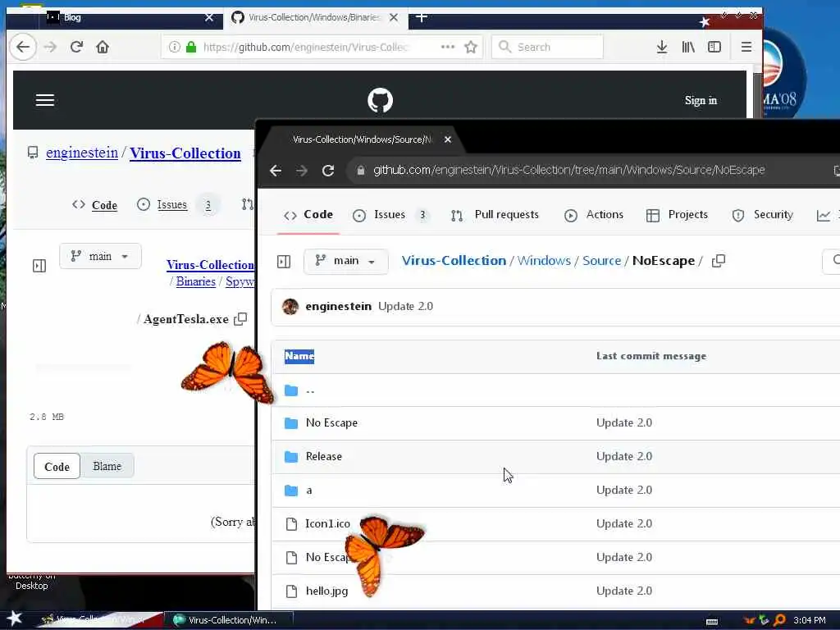Click Windows start star button
The height and width of the screenshot is (630, 840).
tap(15, 619)
